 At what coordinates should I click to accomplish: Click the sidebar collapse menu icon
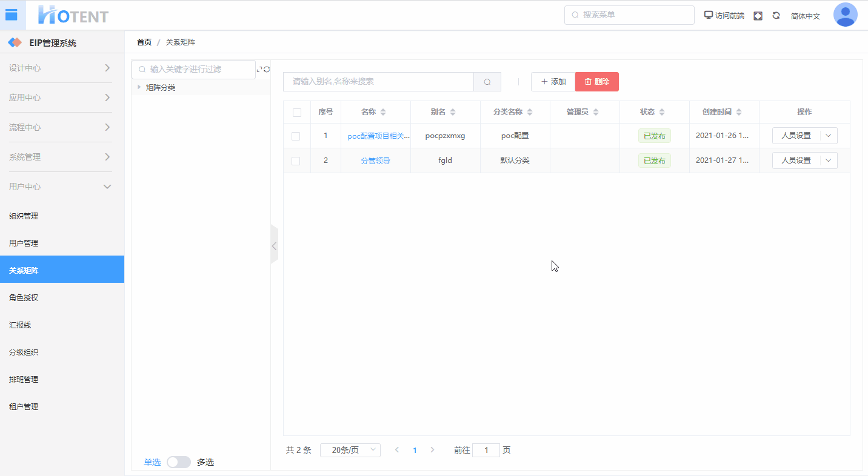coord(12,15)
